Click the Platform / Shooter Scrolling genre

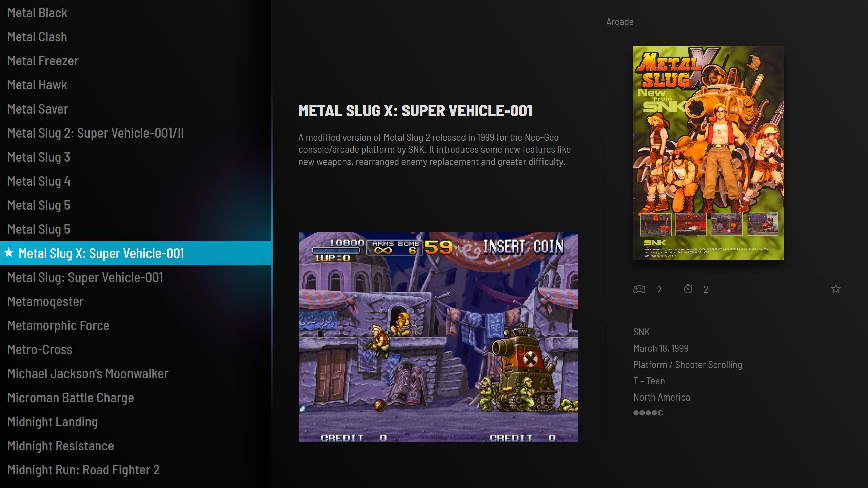(688, 365)
